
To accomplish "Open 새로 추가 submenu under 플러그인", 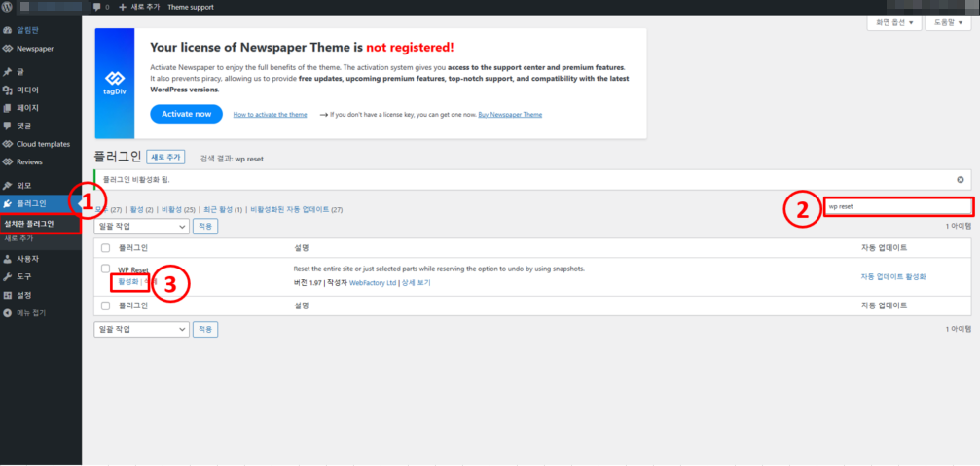I will 18,238.
